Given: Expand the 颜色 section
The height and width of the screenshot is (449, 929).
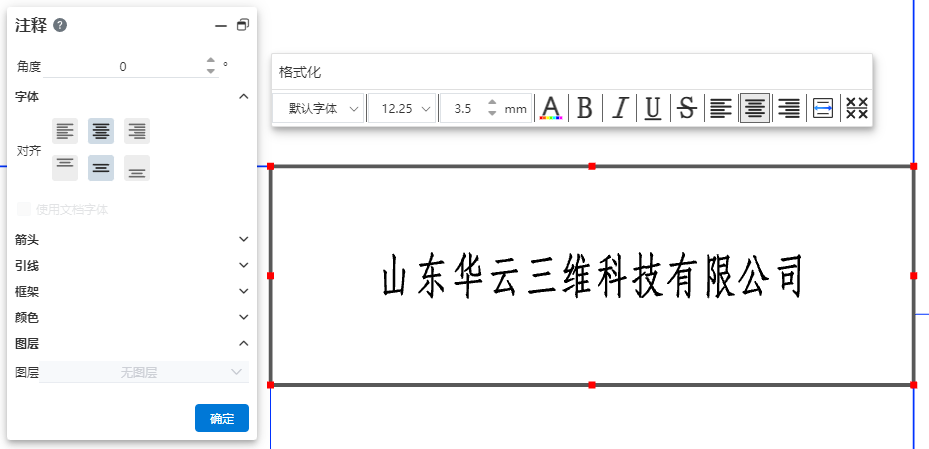Looking at the screenshot, I should (243, 317).
